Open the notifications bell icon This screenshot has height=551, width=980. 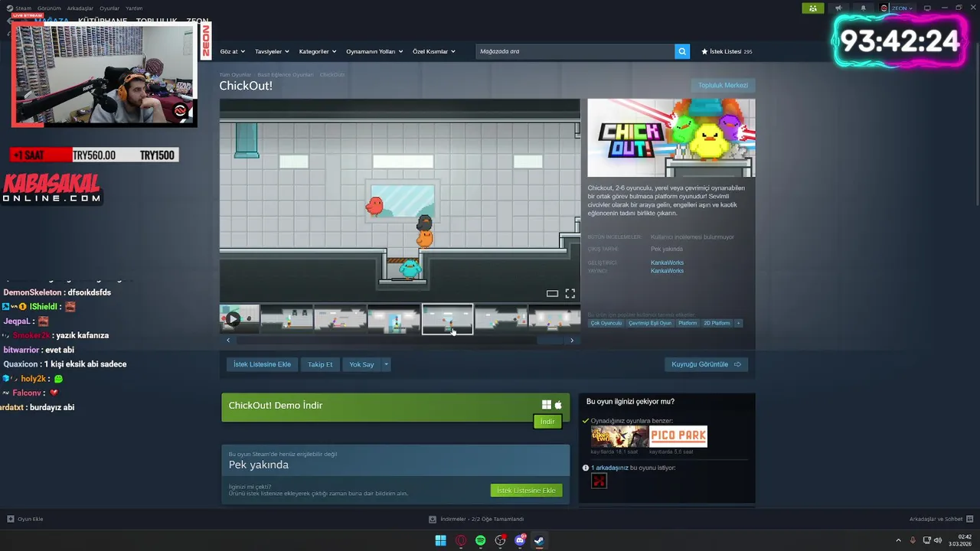pos(863,8)
